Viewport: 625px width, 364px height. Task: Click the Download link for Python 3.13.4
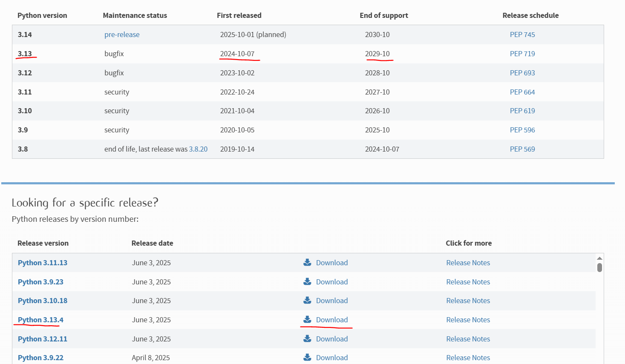(x=332, y=320)
